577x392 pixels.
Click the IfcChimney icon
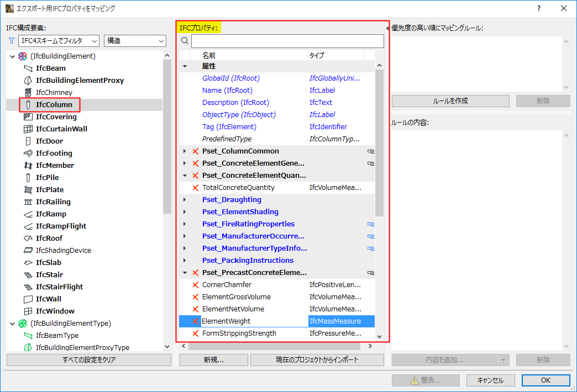pos(28,93)
